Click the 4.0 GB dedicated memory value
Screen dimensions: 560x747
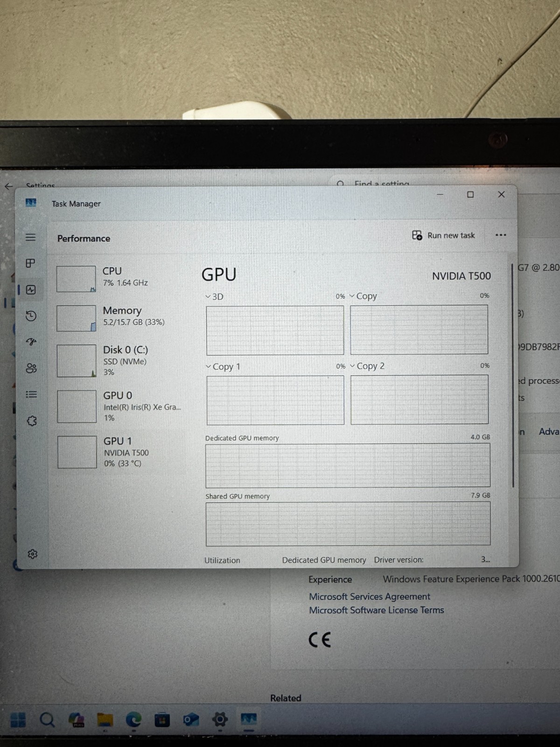click(x=480, y=437)
